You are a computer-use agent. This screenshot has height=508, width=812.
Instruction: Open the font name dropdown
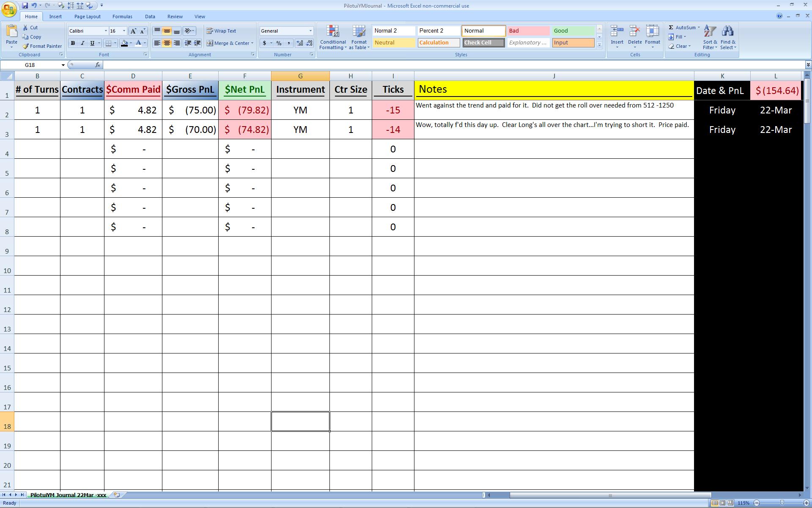106,31
